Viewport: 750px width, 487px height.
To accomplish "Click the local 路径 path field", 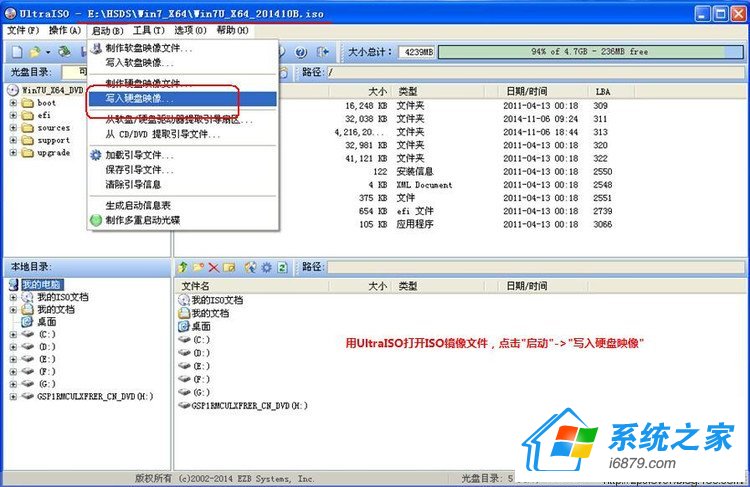I will (x=535, y=267).
